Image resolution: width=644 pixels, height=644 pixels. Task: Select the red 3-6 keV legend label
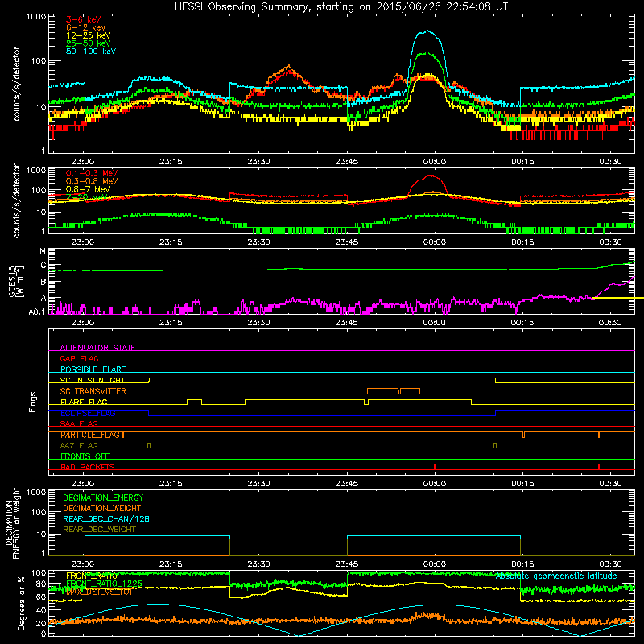(x=83, y=19)
